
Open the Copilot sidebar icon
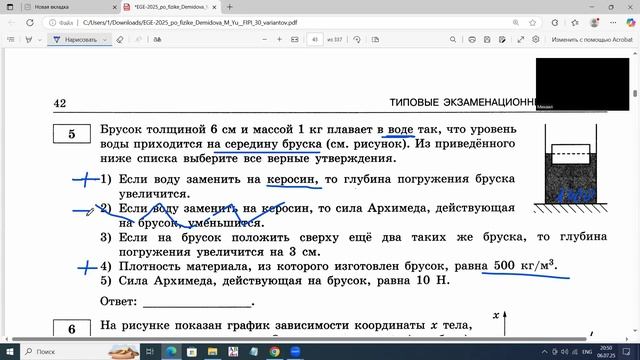click(x=631, y=23)
